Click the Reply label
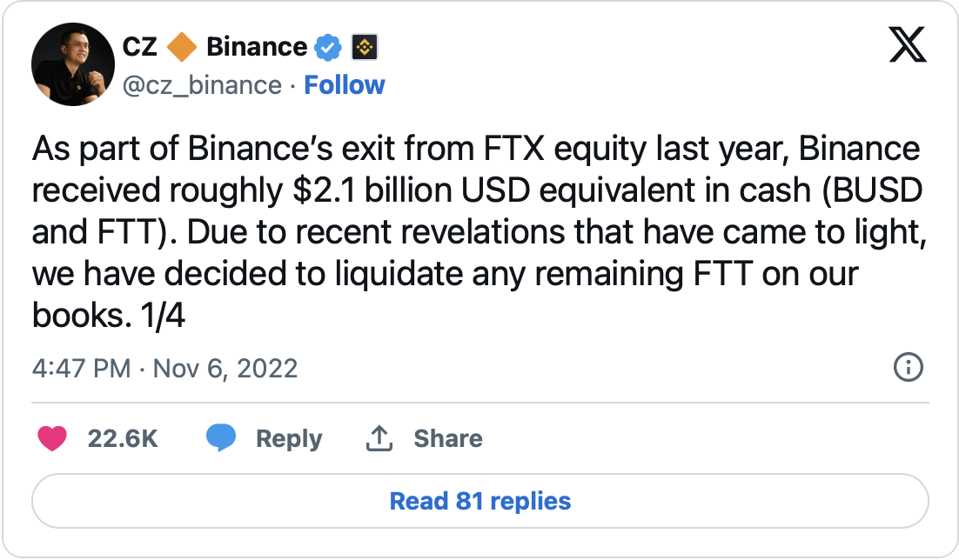The width and height of the screenshot is (959, 560). [289, 439]
